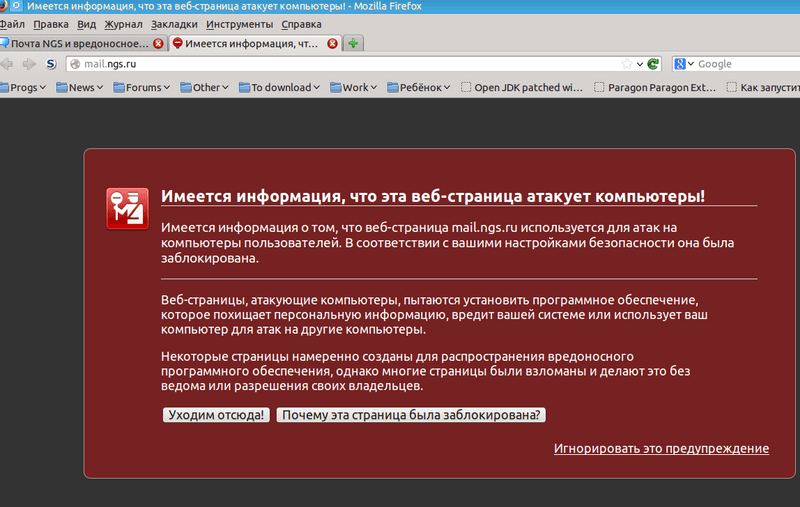Open the Forums bookmark folder
The image size is (800, 507).
141,87
